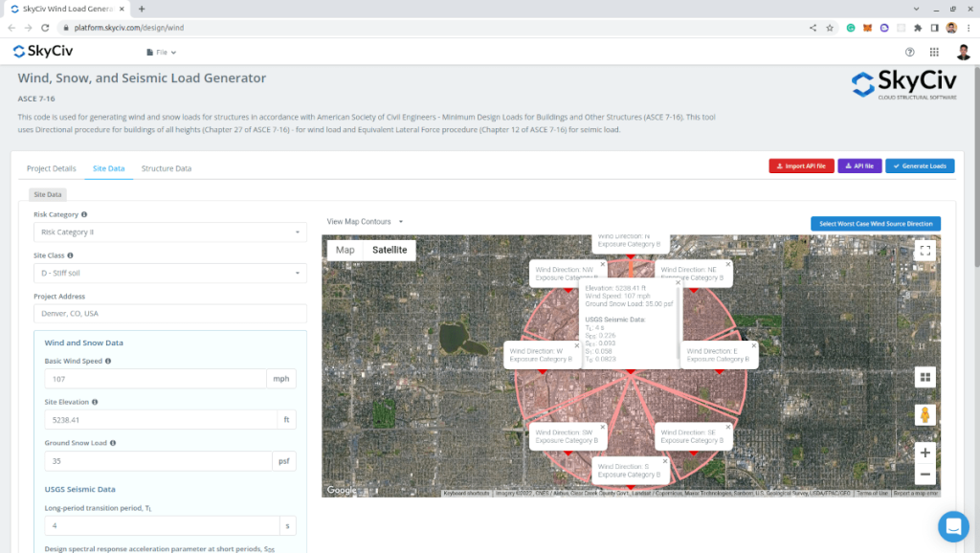The height and width of the screenshot is (553, 980).
Task: Open the SkyCiv apps grid icon
Action: coord(934,53)
